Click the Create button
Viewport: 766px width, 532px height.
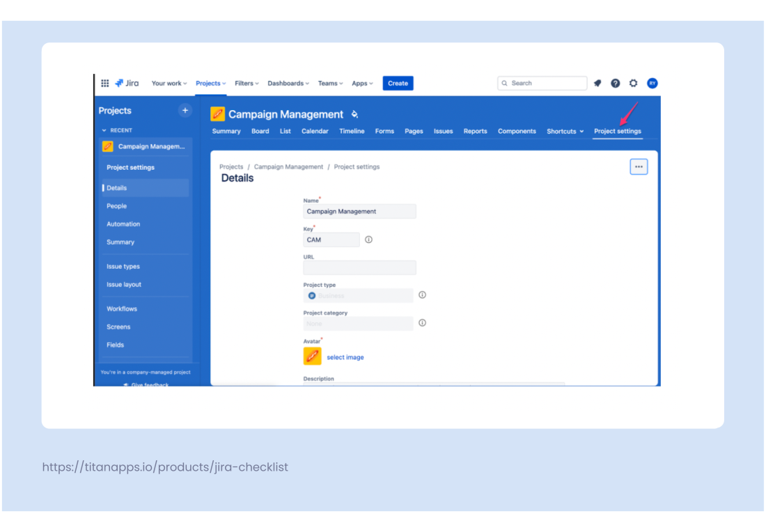(398, 83)
